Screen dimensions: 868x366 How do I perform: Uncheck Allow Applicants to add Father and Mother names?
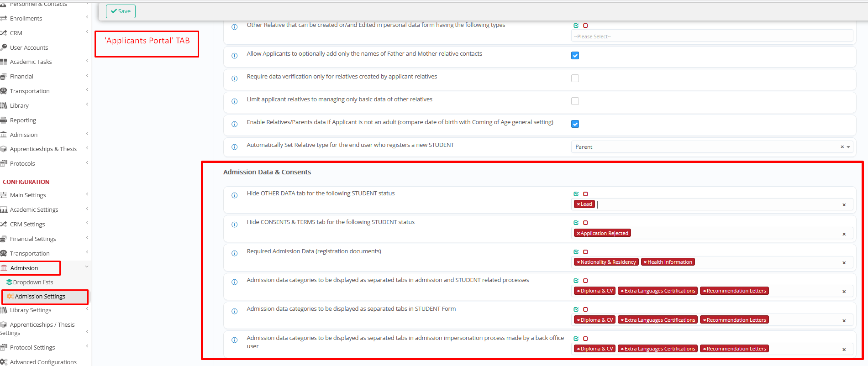click(x=575, y=56)
